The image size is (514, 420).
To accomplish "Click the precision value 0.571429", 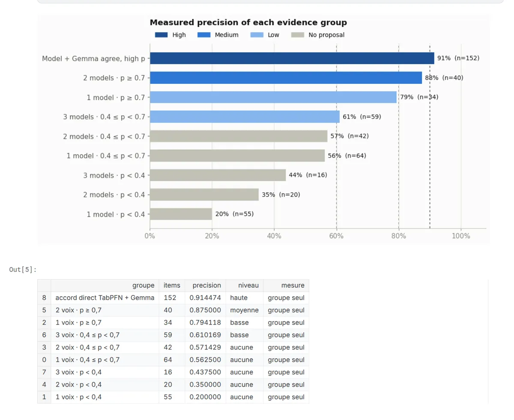I will [x=206, y=348].
